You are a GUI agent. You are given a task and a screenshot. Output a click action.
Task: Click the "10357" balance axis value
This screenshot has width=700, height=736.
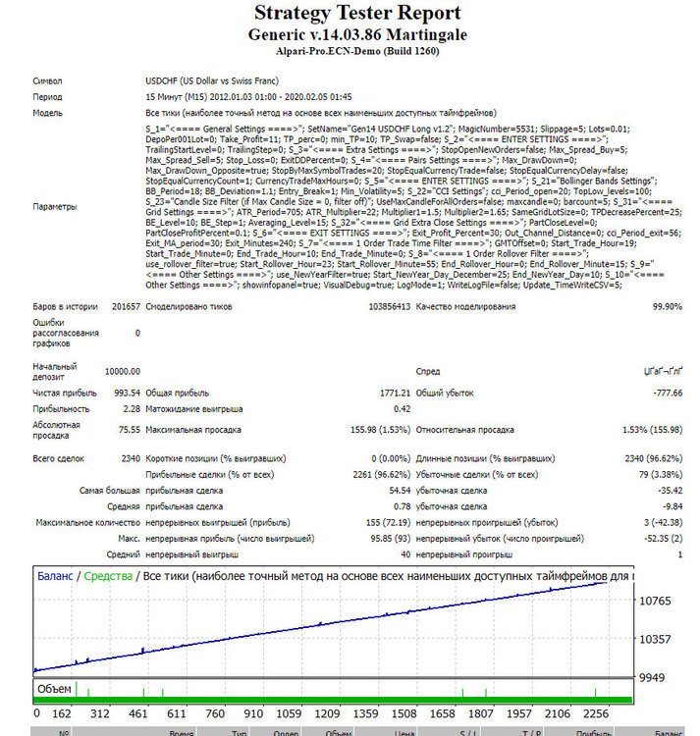tap(655, 639)
